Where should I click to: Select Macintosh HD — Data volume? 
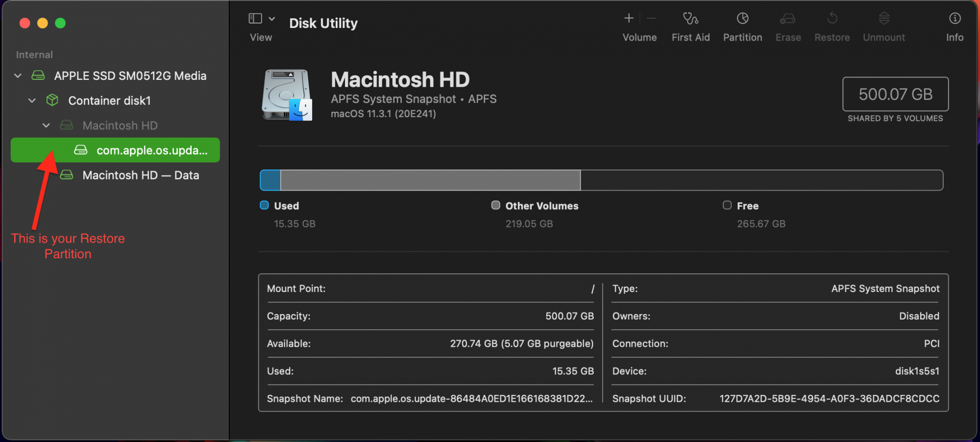click(x=141, y=175)
